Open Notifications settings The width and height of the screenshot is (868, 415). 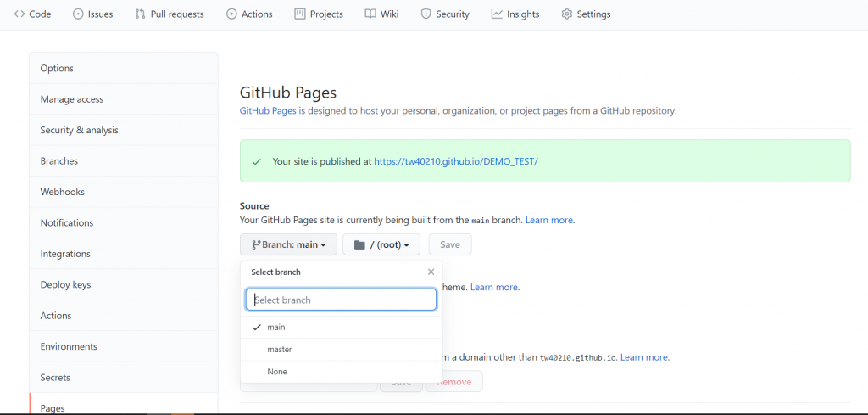[x=124, y=222]
